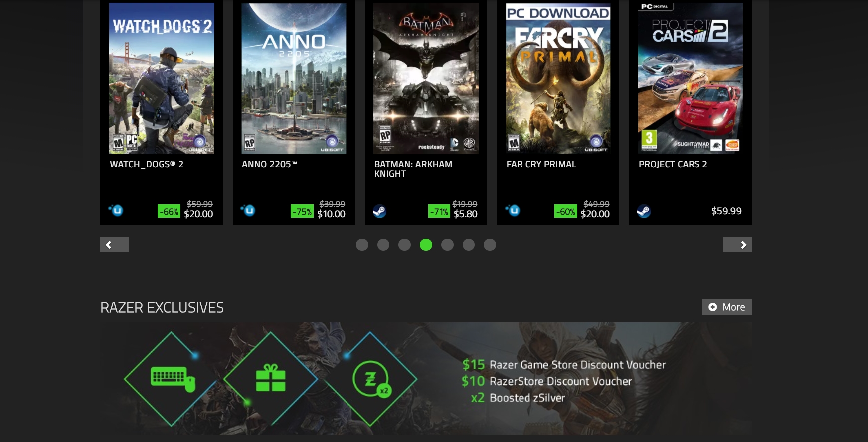The image size is (868, 442).
Task: Click the Boosted zSilver text
Action: [x=527, y=398]
